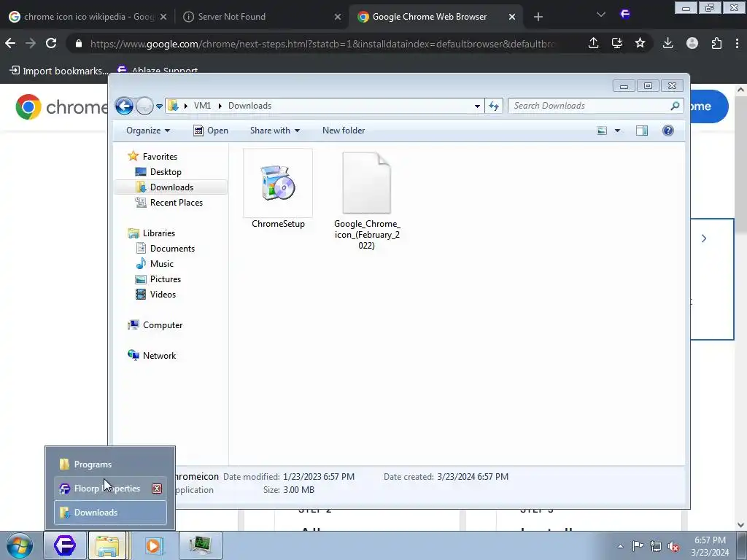Open Pictures library
Image resolution: width=747 pixels, height=560 pixels.
pyautogui.click(x=158, y=279)
